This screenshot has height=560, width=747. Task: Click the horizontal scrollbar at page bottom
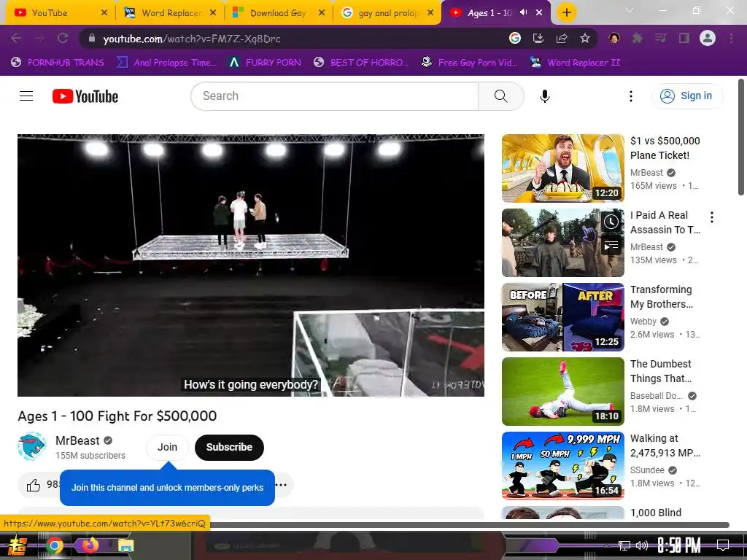(x=469, y=525)
